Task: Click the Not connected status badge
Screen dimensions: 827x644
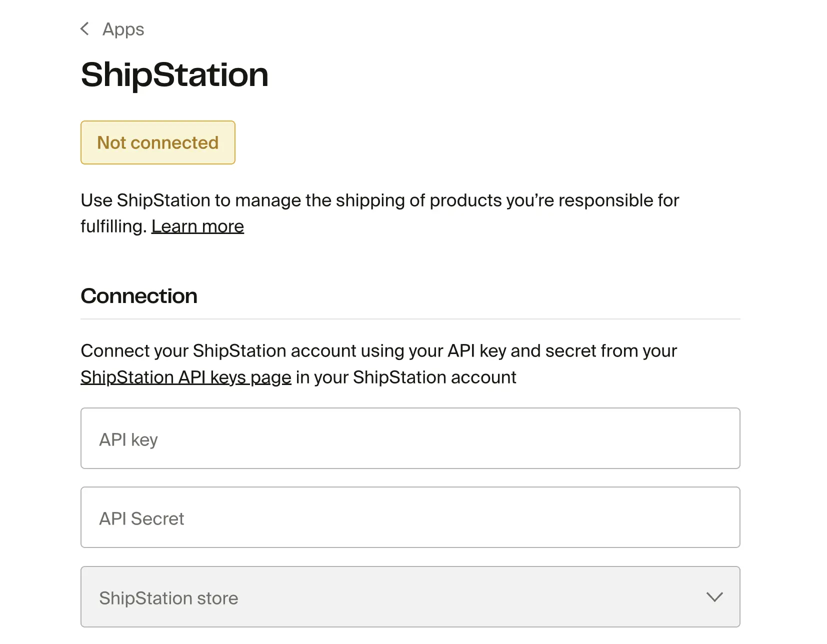Action: [x=157, y=142]
